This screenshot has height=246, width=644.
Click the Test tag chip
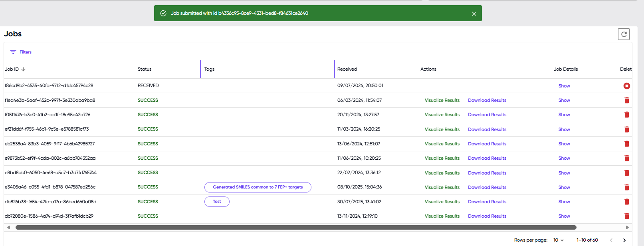tap(217, 202)
